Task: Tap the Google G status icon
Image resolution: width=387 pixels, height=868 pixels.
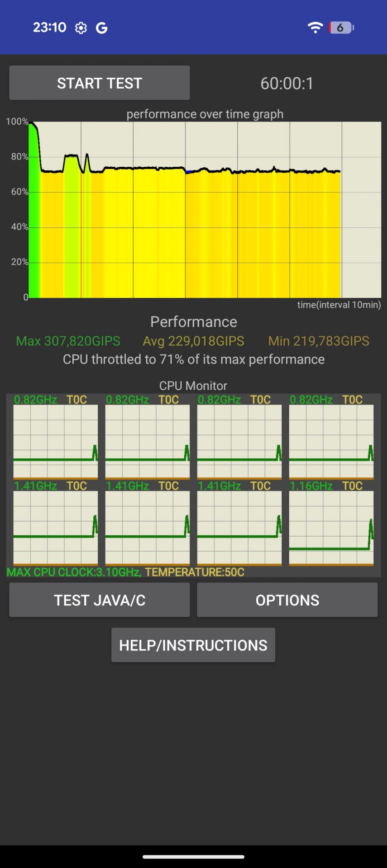Action: point(102,28)
